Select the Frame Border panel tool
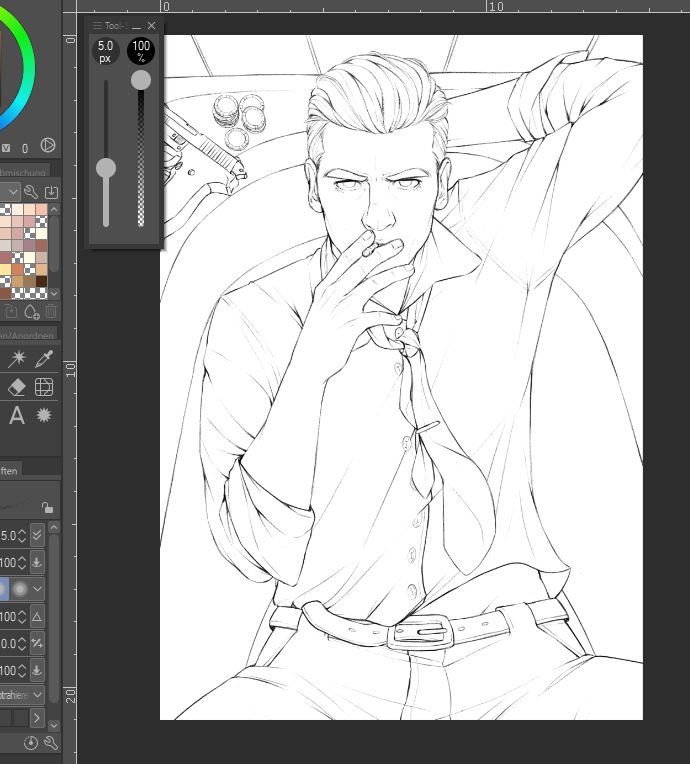The width and height of the screenshot is (690, 764). 44,387
